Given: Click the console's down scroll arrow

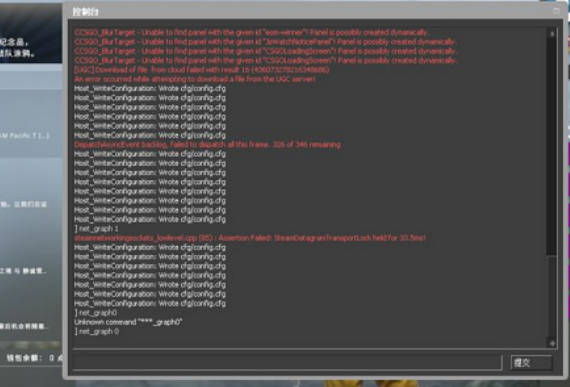Looking at the screenshot, I should pos(552,343).
